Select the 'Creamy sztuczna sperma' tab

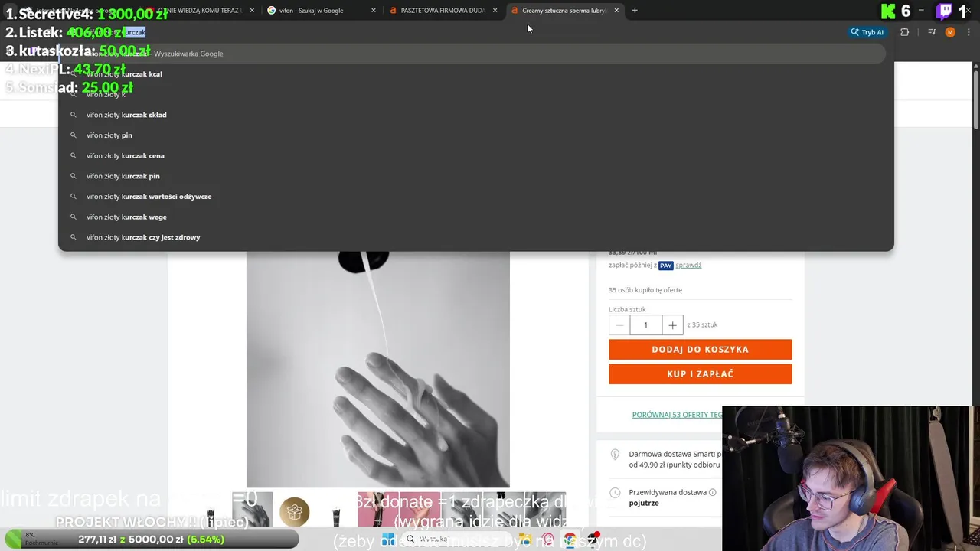click(563, 11)
